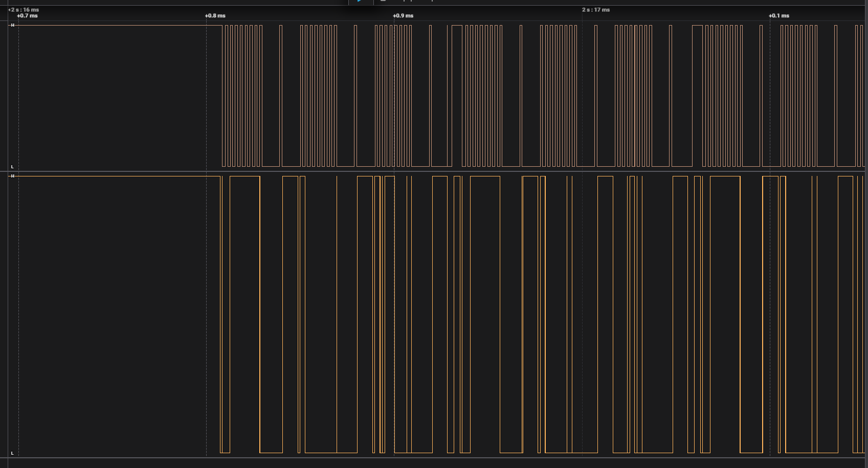
Task: Click the +0.7 ms timeline label
Action: 27,16
